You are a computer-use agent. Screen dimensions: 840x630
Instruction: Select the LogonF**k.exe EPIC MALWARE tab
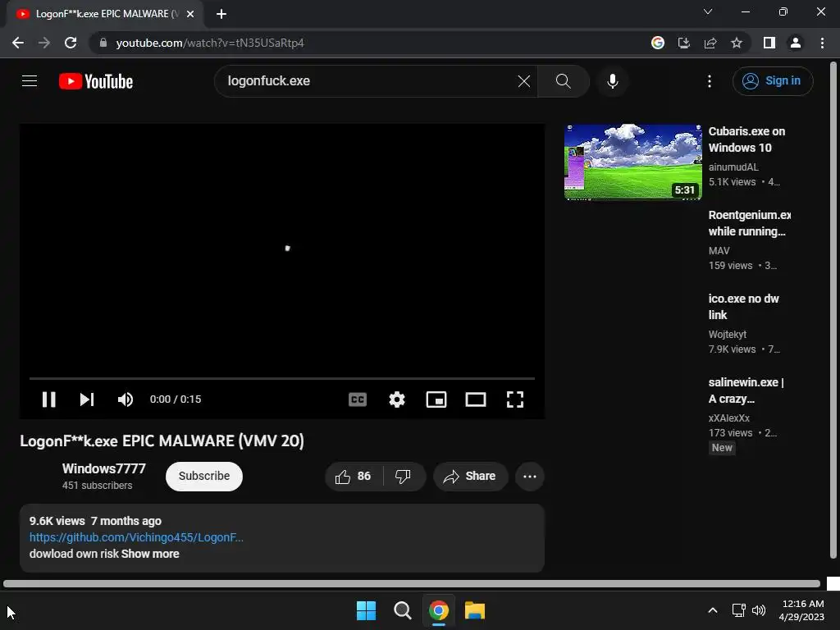click(x=104, y=14)
